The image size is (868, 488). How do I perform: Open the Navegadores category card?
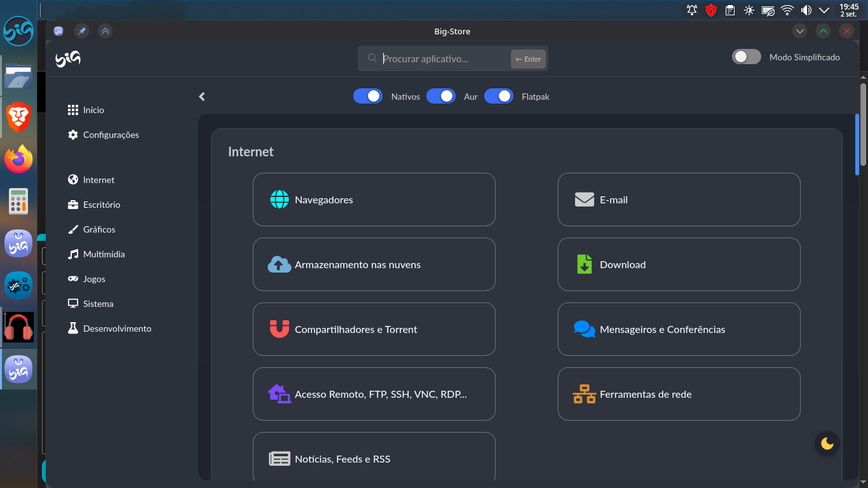pos(374,200)
